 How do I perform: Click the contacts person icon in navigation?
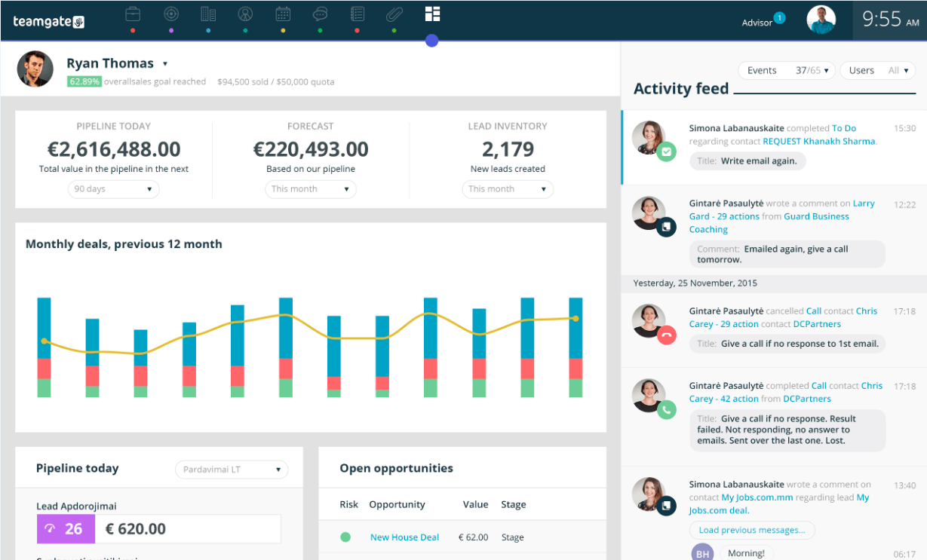[x=245, y=14]
